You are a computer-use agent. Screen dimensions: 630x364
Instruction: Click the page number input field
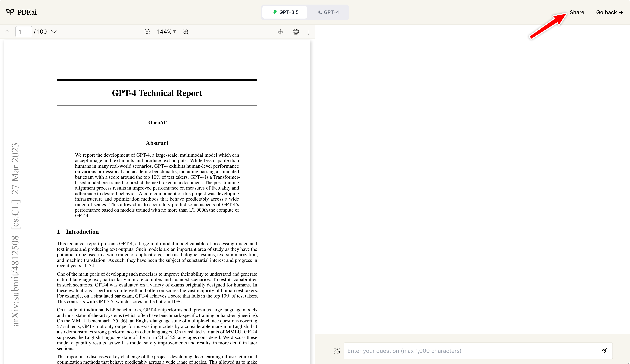coord(23,32)
